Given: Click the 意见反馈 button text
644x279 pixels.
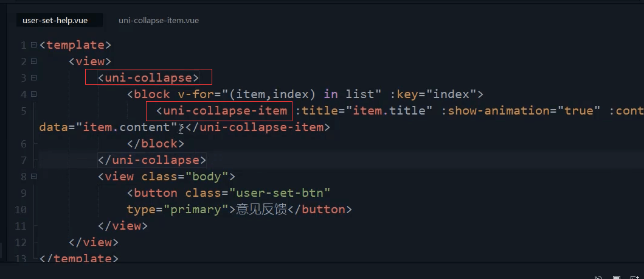Looking at the screenshot, I should tap(261, 210).
